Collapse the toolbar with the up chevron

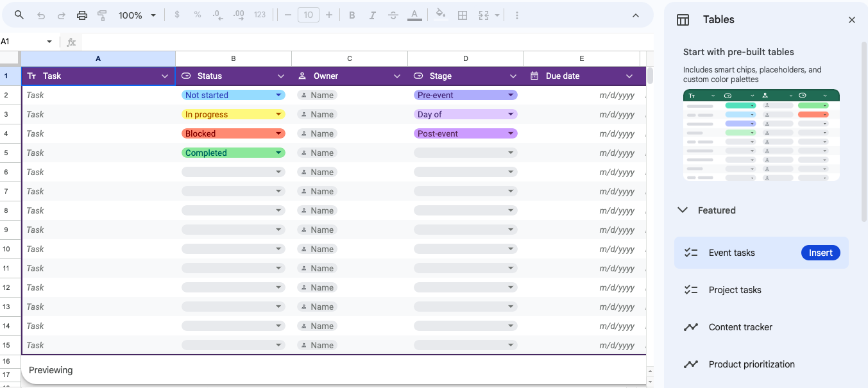(x=635, y=15)
